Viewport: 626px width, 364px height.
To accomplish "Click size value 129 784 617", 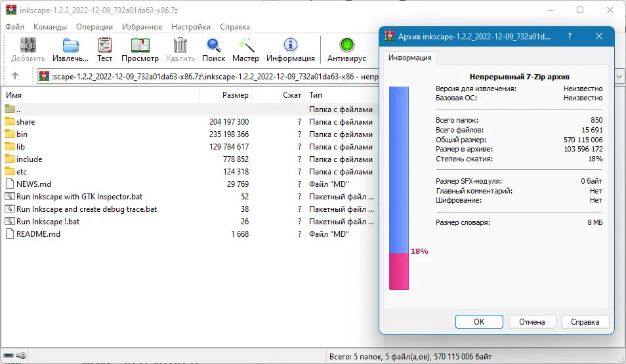I will pos(229,146).
